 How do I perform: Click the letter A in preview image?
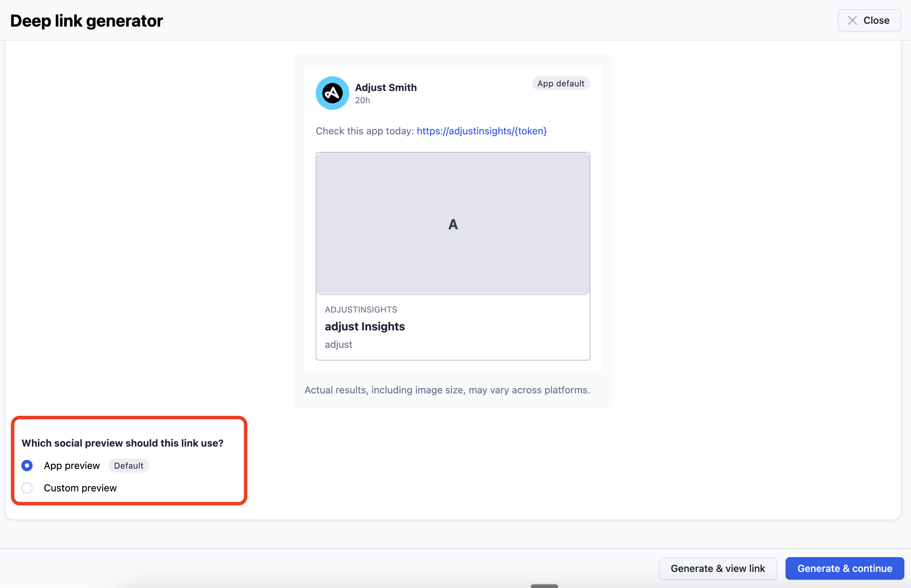453,224
